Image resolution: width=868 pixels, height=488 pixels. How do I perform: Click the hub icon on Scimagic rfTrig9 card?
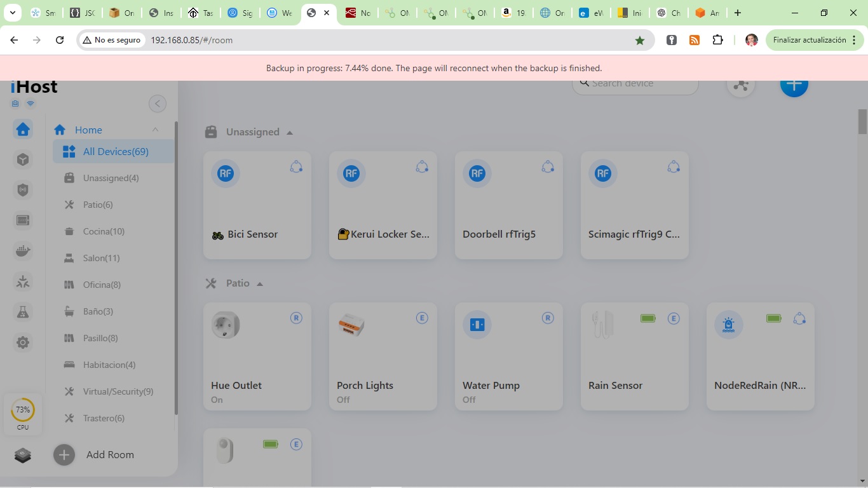[674, 166]
